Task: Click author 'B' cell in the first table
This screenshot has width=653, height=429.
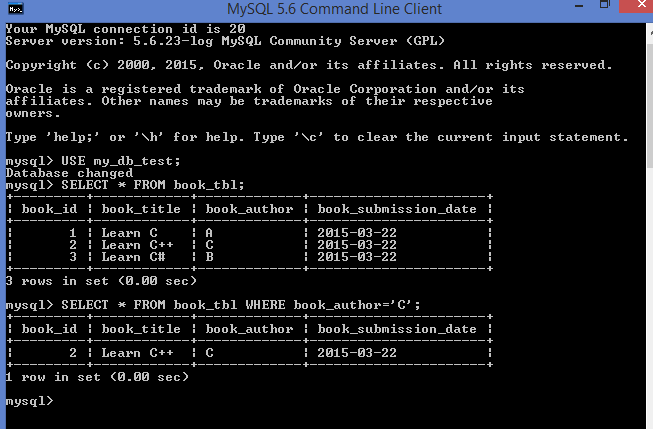Action: tap(209, 257)
